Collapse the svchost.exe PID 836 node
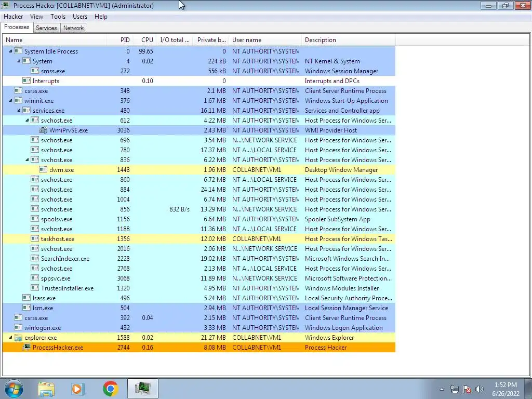 27,160
